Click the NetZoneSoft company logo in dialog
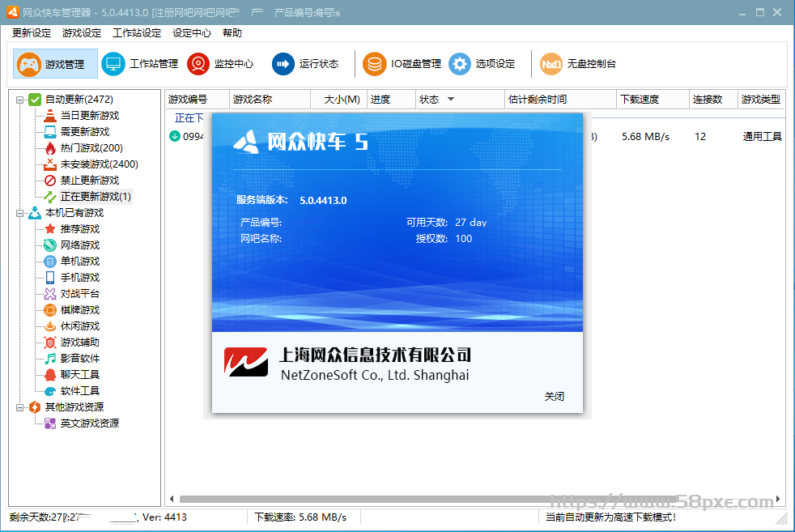This screenshot has height=532, width=795. point(246,362)
